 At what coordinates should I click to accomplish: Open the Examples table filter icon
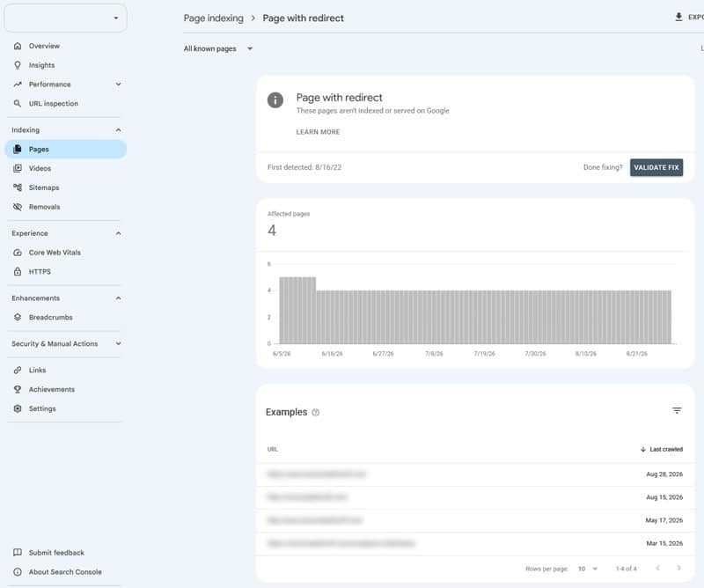click(677, 410)
